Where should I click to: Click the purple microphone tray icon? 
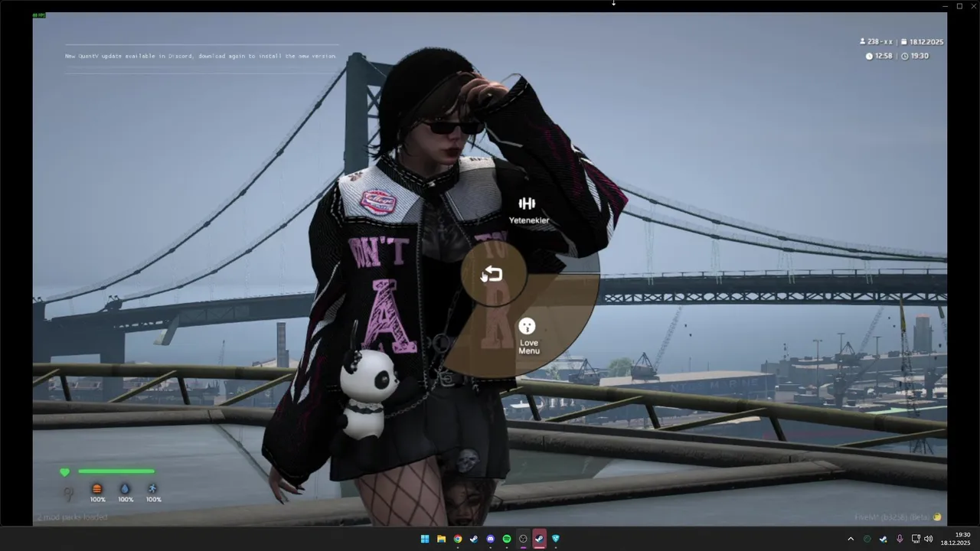coord(900,539)
